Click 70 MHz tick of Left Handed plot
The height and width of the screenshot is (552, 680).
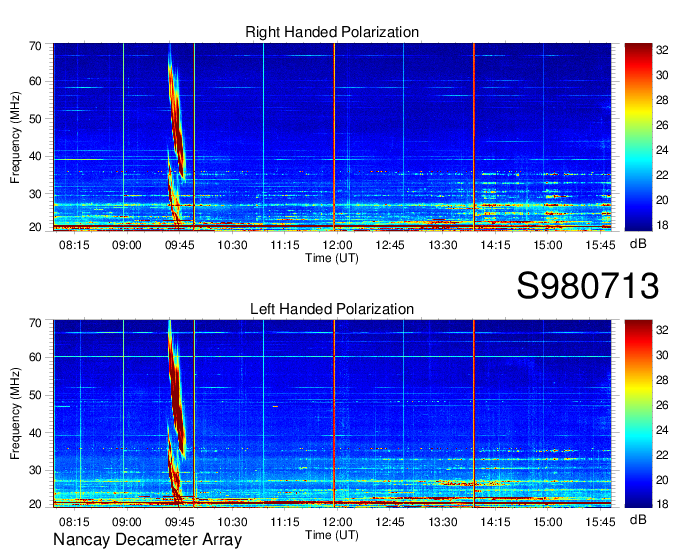pos(35,323)
